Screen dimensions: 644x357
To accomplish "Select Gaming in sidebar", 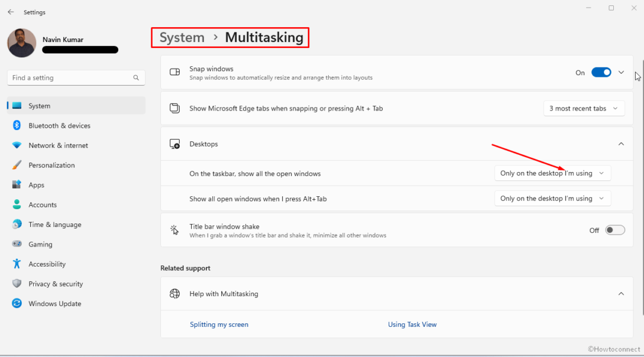I will [x=76, y=244].
